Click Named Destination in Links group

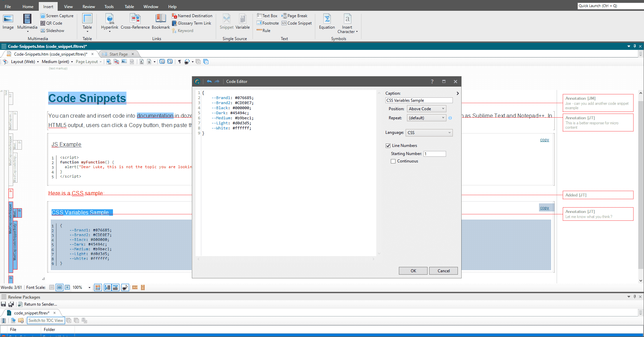coord(192,16)
